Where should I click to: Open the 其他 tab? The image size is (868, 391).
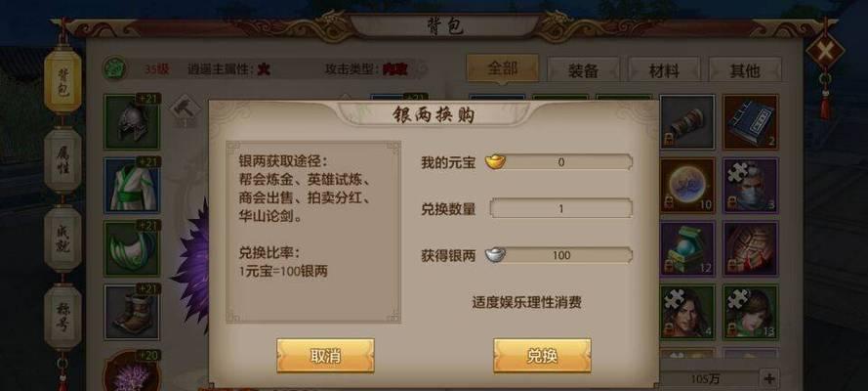point(745,70)
